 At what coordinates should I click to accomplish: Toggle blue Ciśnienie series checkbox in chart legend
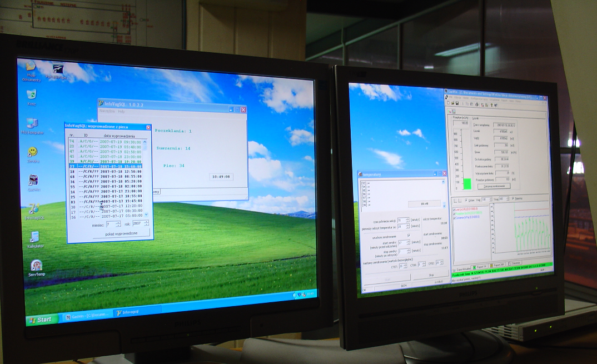454,217
